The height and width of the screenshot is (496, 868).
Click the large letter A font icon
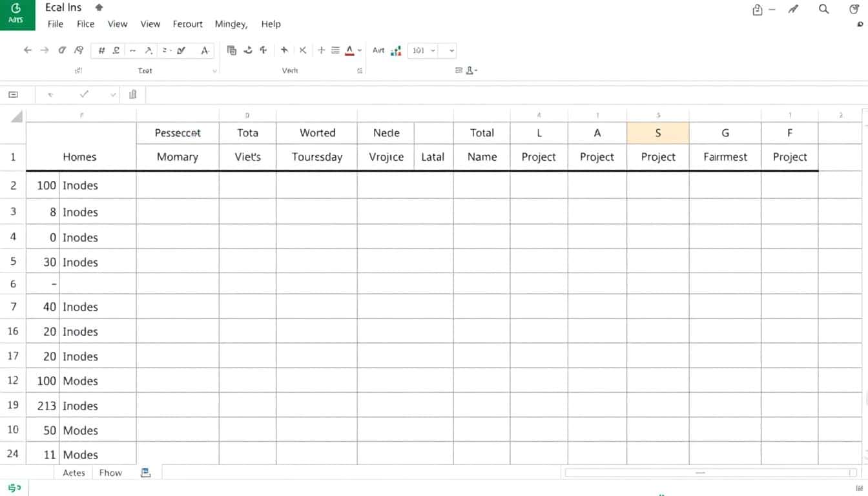205,50
